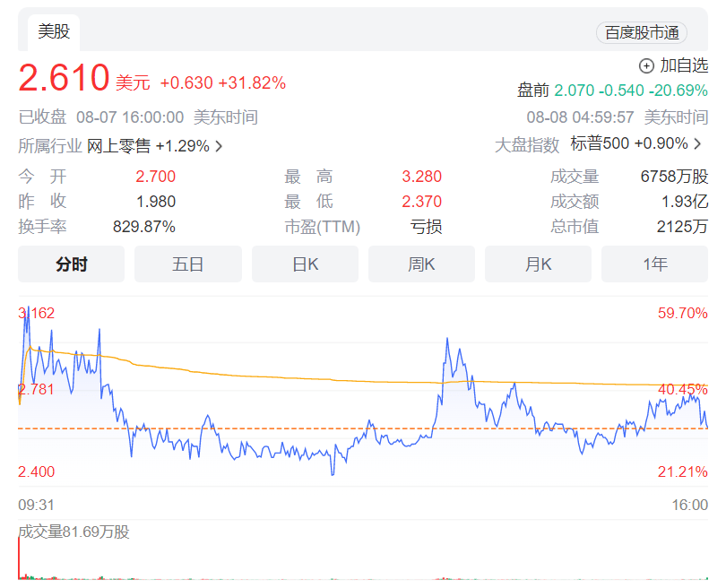Viewport: 726px width, 588px height.
Task: Click the plus icon for 加自选
Action: point(646,65)
